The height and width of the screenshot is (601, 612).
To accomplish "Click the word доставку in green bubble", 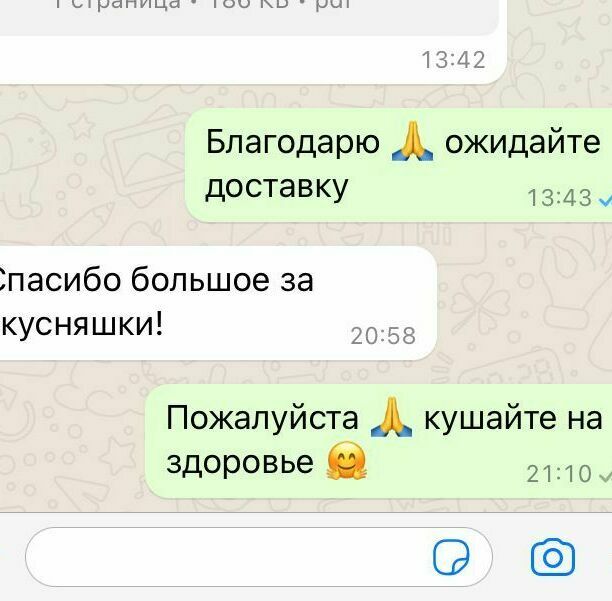I will tap(277, 188).
